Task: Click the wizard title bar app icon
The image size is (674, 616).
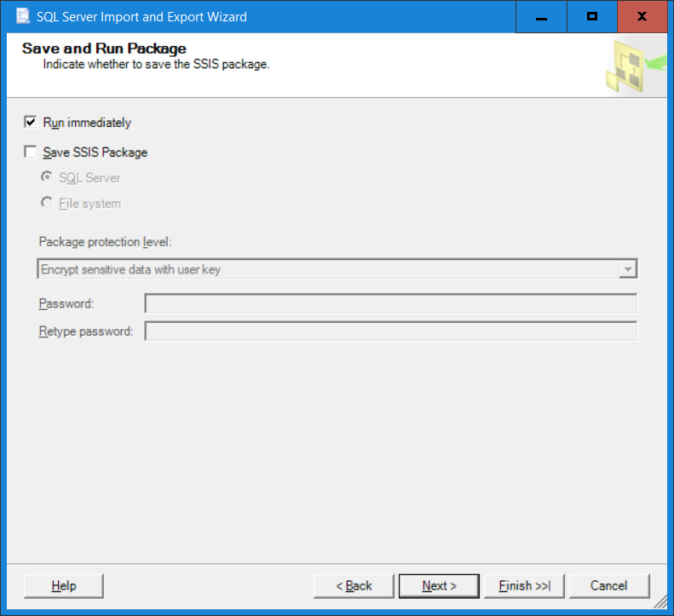Action: (23, 16)
